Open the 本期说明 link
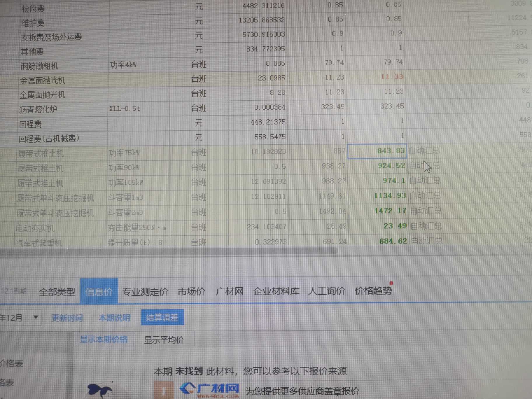The width and height of the screenshot is (532, 399). coord(114,318)
